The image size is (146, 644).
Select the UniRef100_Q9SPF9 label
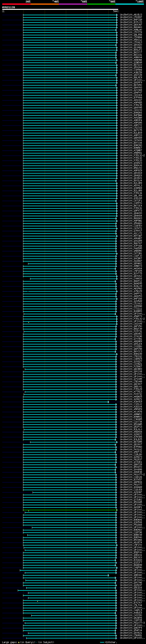click(131, 82)
